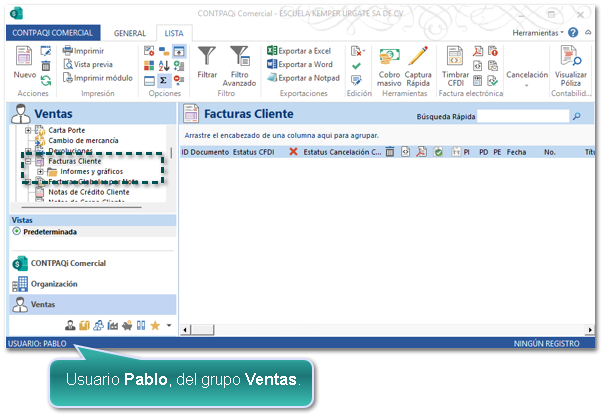The height and width of the screenshot is (419, 610).
Task: Click the yellow star favorites icon
Action: (x=155, y=325)
